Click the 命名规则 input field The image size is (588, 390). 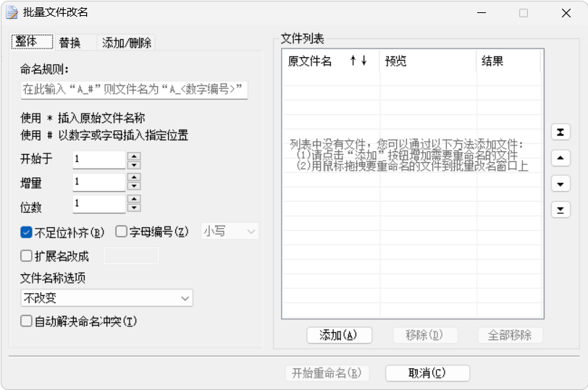pyautogui.click(x=134, y=90)
